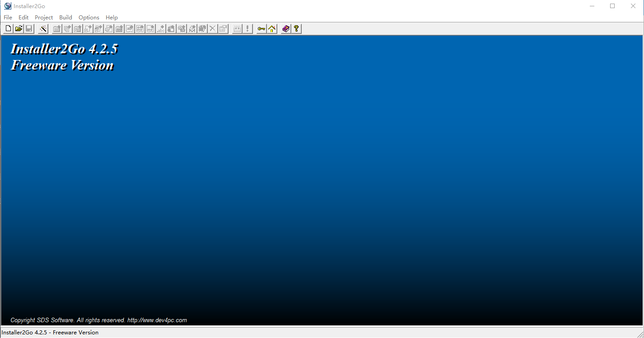This screenshot has width=644, height=338.
Task: Click the 'http://www.dev4pc.com' address in the copyright line
Action: [157, 320]
